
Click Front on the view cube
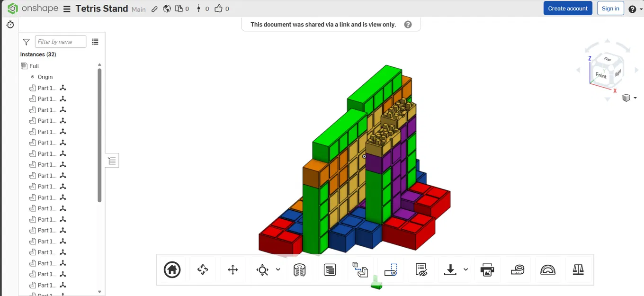pyautogui.click(x=600, y=75)
